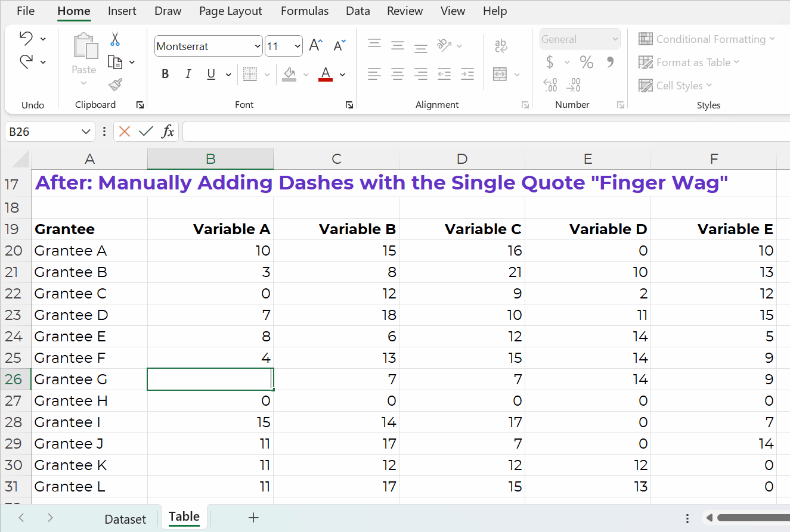
Task: Expand the Cell Styles menu
Action: 675,85
